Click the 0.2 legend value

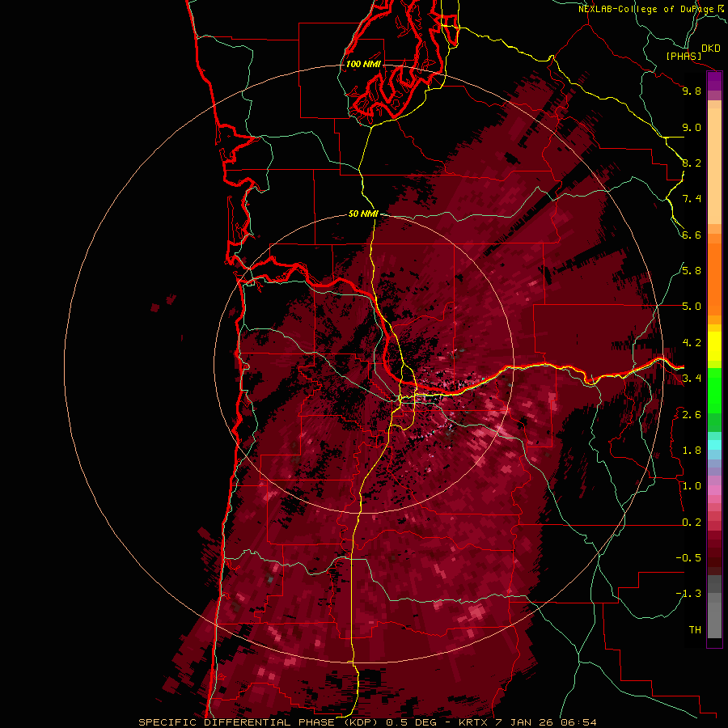(692, 522)
